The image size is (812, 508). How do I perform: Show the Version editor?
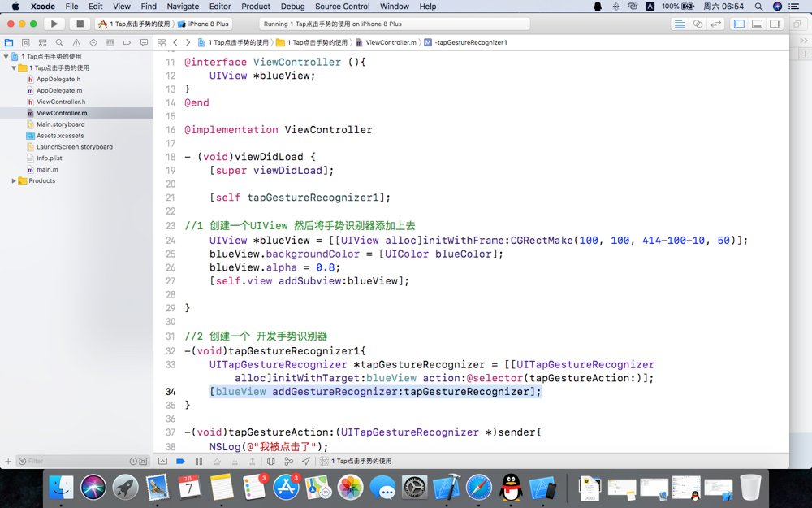(x=715, y=24)
